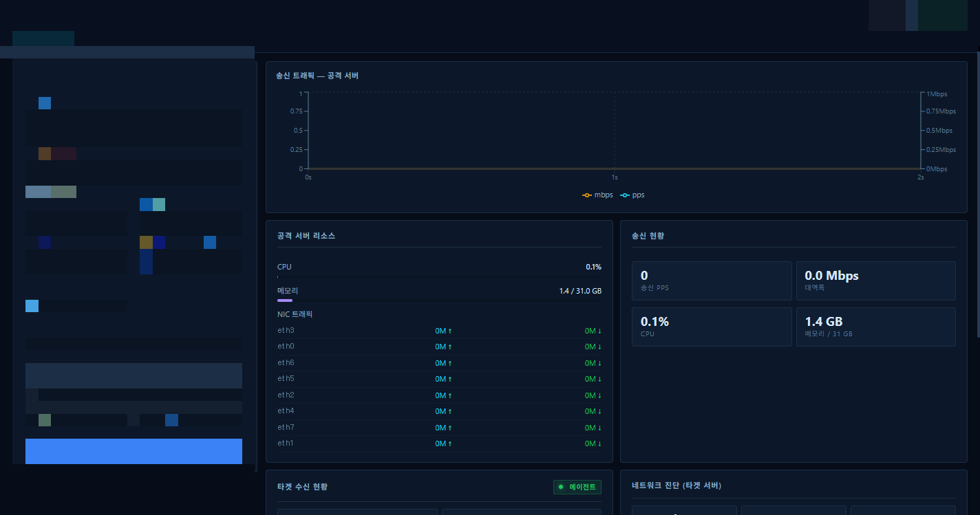Click eth1 download value 0M ↓

pos(593,443)
